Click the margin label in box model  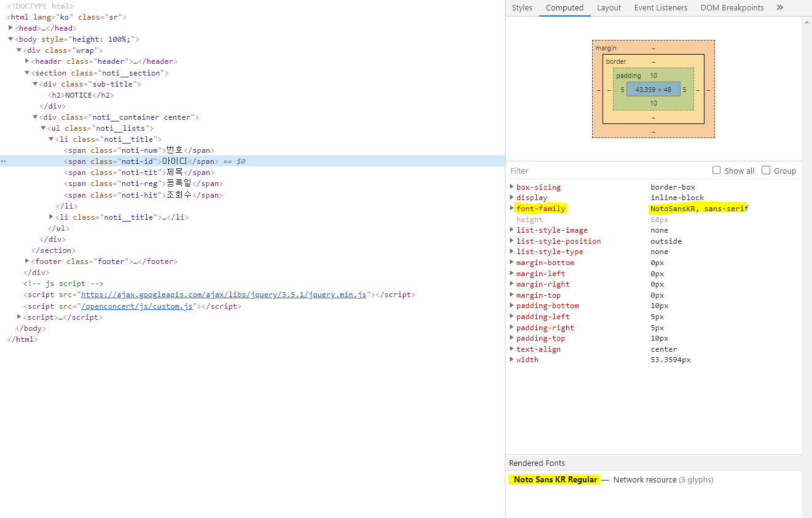click(606, 48)
